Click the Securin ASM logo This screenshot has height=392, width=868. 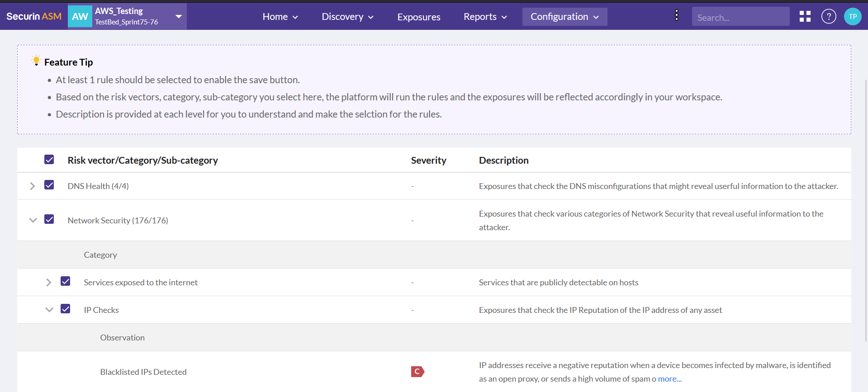(34, 16)
